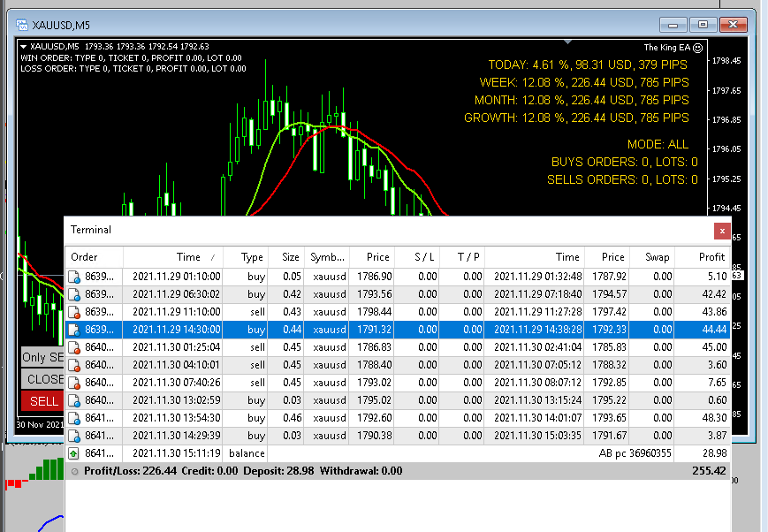Select the profit value 45.00

(714, 346)
